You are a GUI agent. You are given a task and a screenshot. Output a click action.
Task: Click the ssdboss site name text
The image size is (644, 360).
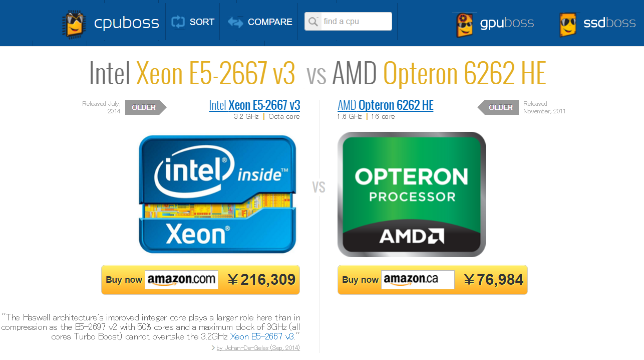609,23
